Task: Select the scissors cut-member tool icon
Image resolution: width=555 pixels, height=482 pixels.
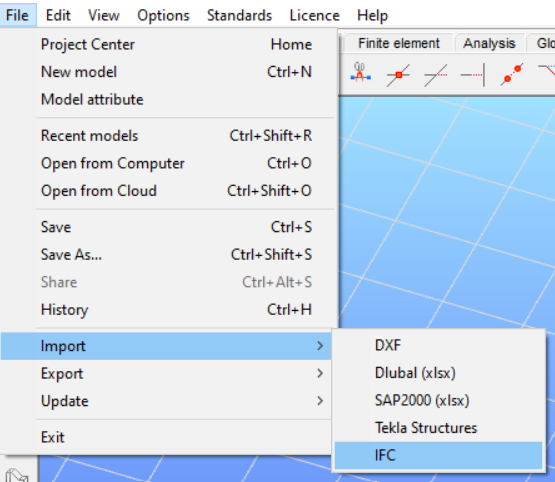Action: point(360,73)
